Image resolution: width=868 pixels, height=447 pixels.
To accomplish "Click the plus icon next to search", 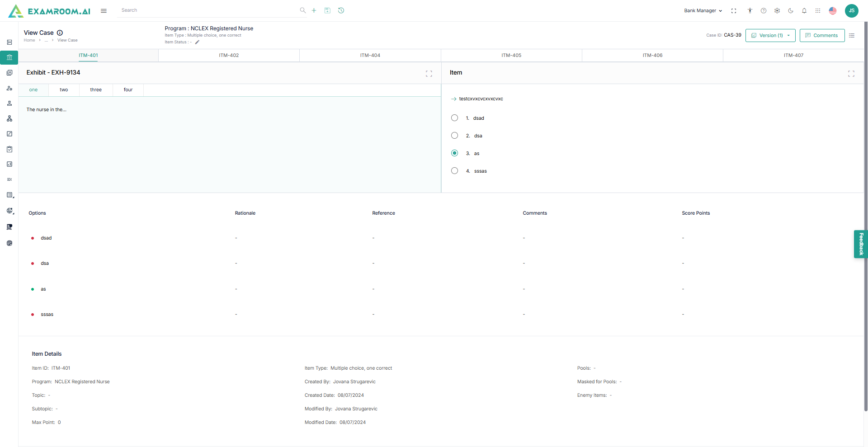I will tap(314, 10).
